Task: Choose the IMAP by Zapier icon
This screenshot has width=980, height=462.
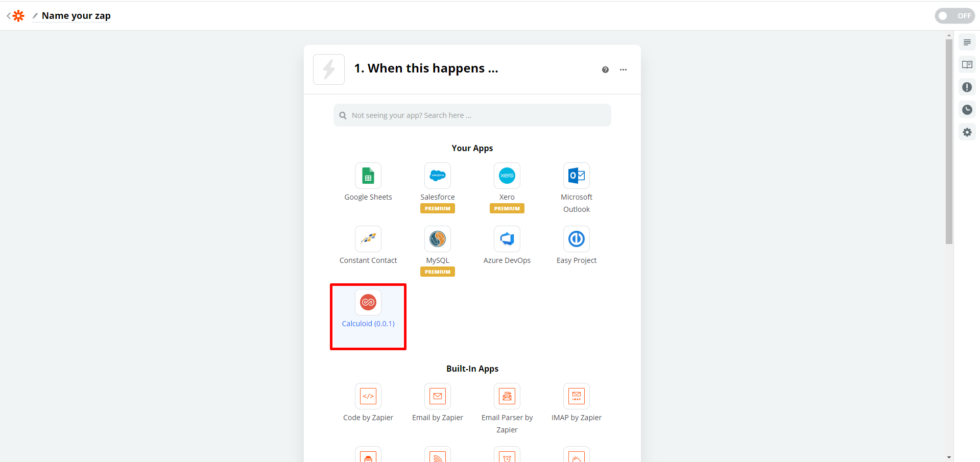Action: click(577, 396)
